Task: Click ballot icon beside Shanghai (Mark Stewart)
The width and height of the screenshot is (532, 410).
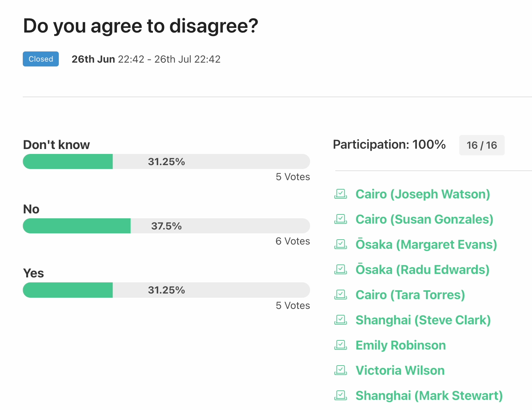Action: tap(341, 396)
